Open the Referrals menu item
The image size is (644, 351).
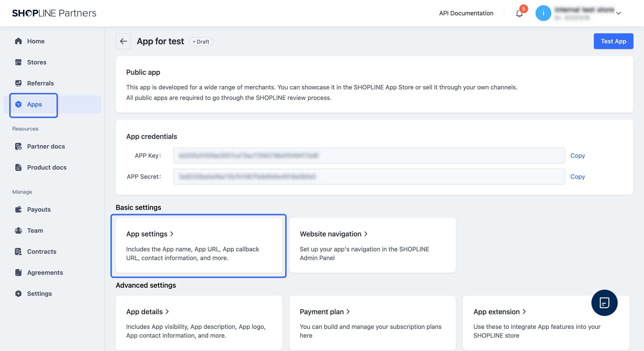click(x=41, y=83)
